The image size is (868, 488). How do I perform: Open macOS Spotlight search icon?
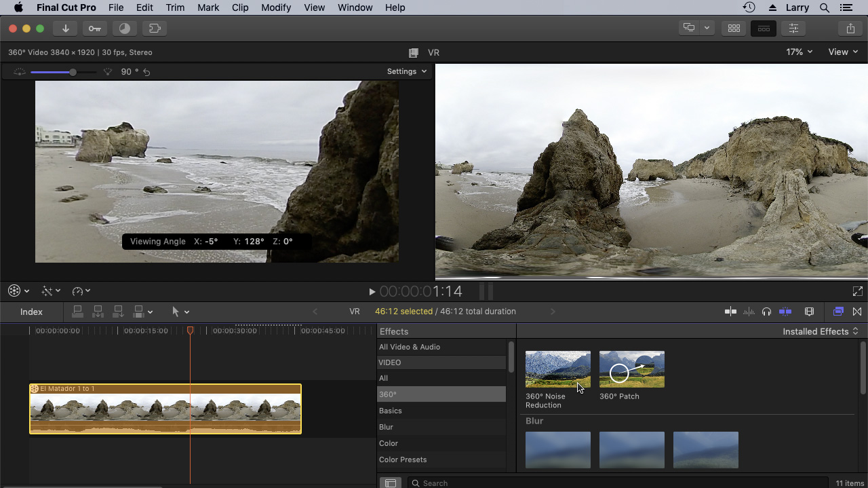(825, 7)
